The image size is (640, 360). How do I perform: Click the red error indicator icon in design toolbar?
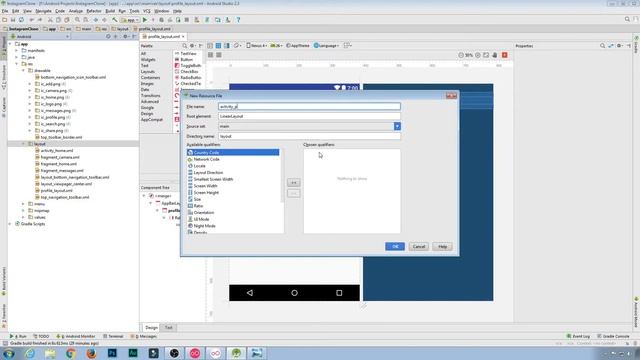tap(504, 55)
